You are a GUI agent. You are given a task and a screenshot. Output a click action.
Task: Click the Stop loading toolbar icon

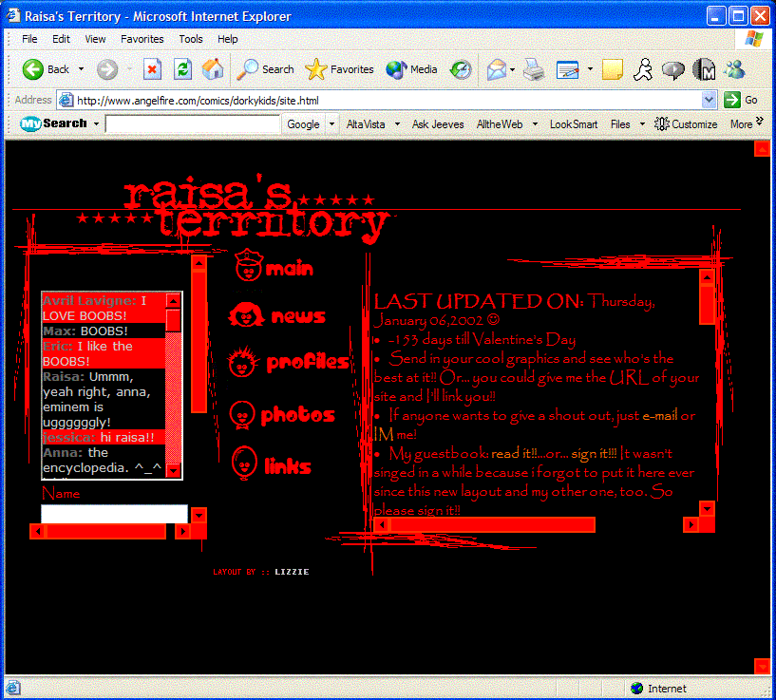tap(153, 69)
